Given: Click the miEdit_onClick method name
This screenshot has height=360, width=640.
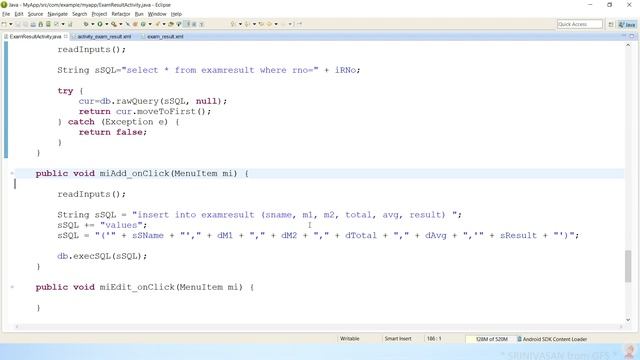Looking at the screenshot, I should pyautogui.click(x=137, y=287).
